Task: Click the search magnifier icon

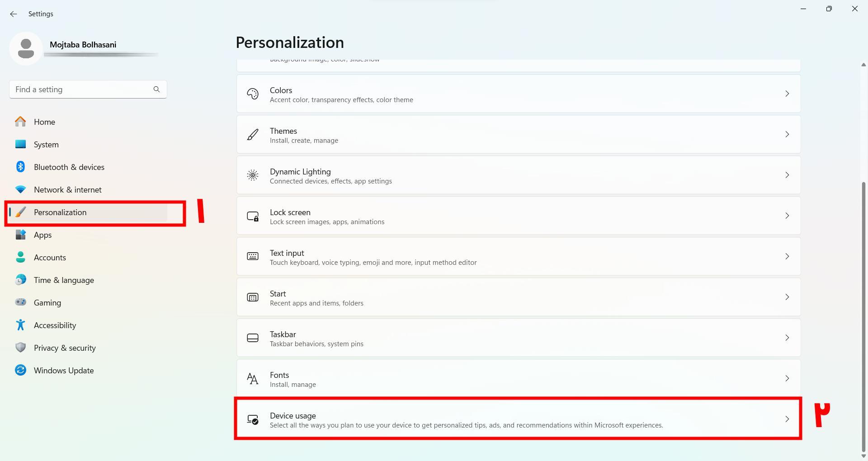Action: coord(156,89)
